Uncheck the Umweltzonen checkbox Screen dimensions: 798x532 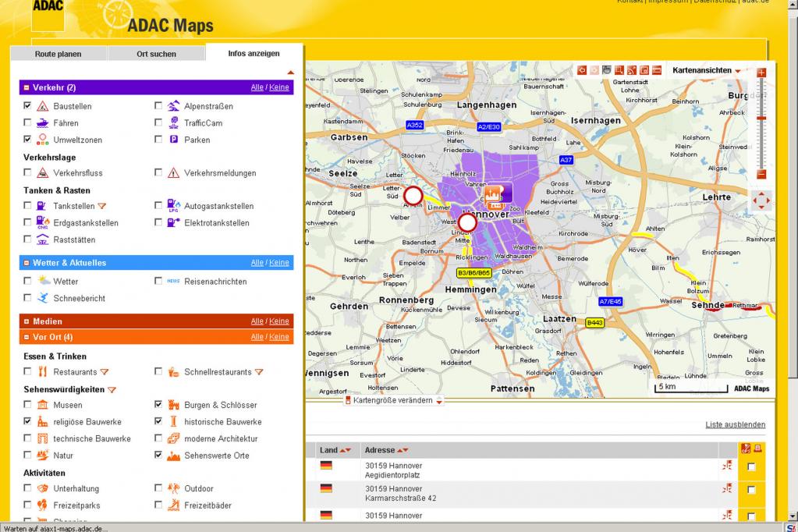coord(27,139)
